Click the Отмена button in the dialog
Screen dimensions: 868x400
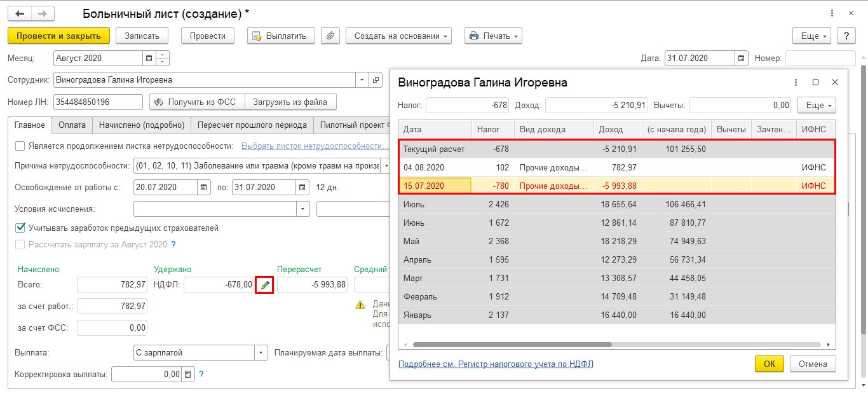point(813,364)
